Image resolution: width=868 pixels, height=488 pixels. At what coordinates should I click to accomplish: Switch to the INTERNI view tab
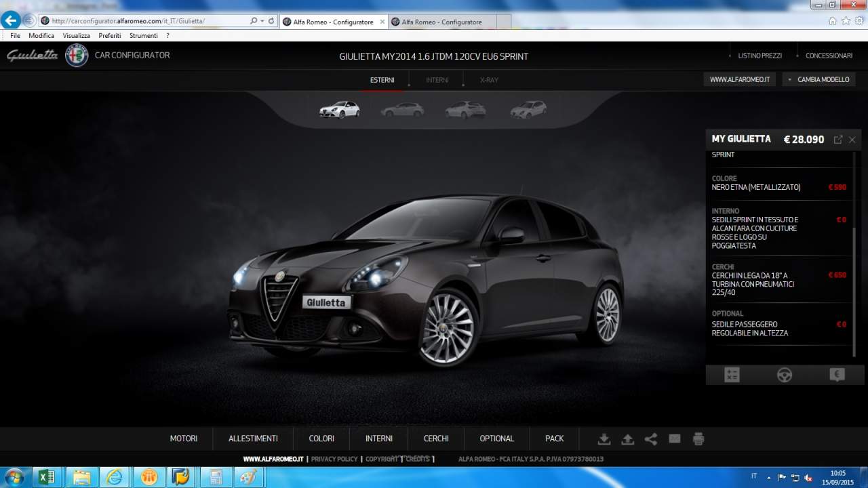tap(437, 80)
